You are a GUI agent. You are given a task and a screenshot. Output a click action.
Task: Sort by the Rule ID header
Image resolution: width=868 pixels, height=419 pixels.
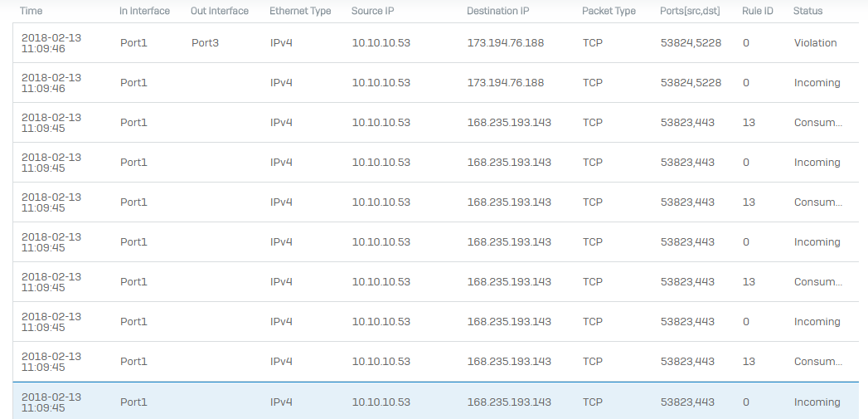tap(757, 11)
